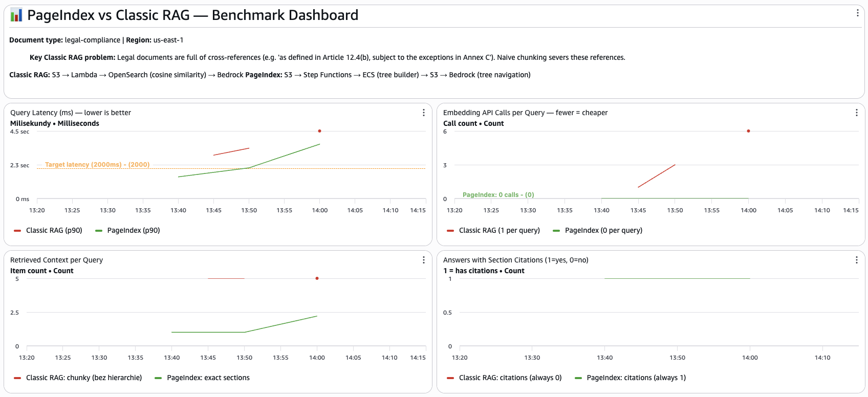Click the Classic RAG red line in Embedding chart

[657, 176]
